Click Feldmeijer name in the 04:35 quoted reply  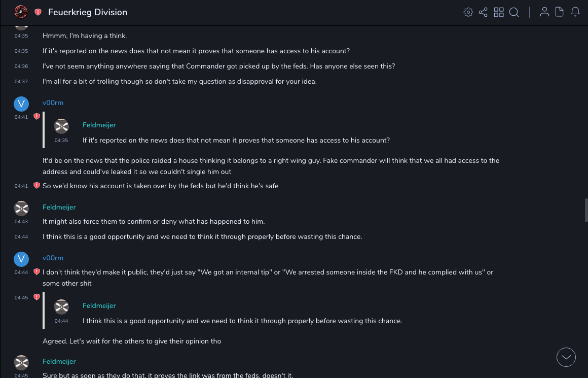[99, 125]
